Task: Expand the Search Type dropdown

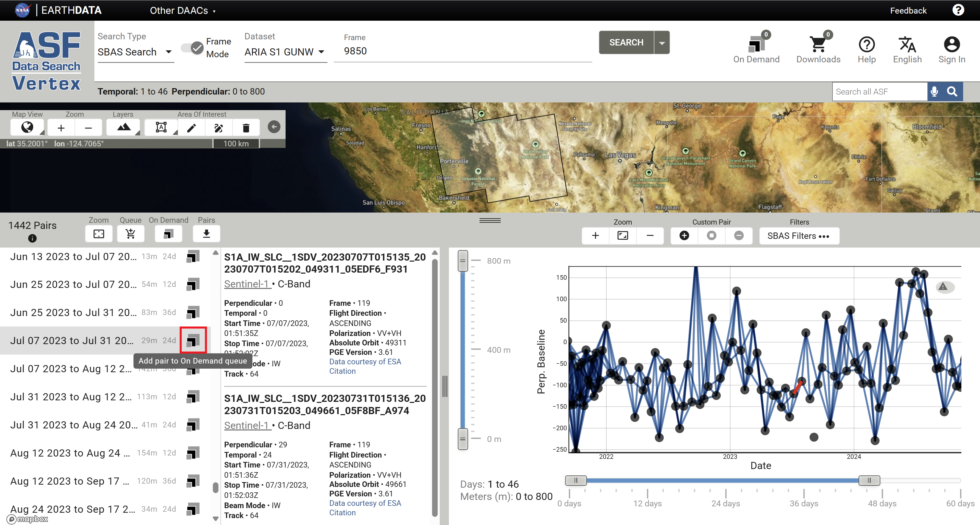Action: [135, 52]
